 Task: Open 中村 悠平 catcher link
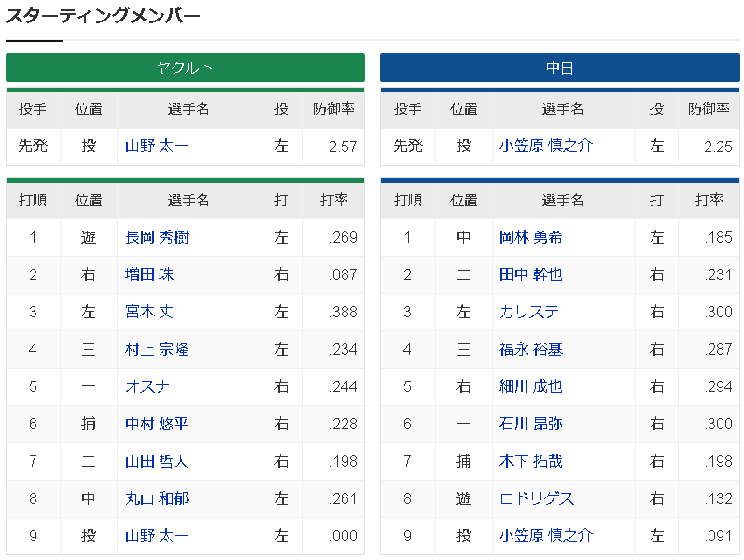157,424
